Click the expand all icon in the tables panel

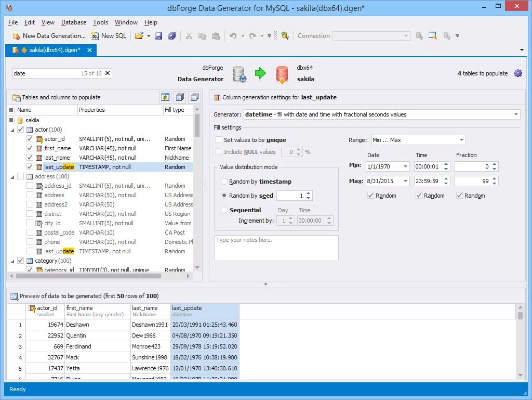tap(180, 97)
